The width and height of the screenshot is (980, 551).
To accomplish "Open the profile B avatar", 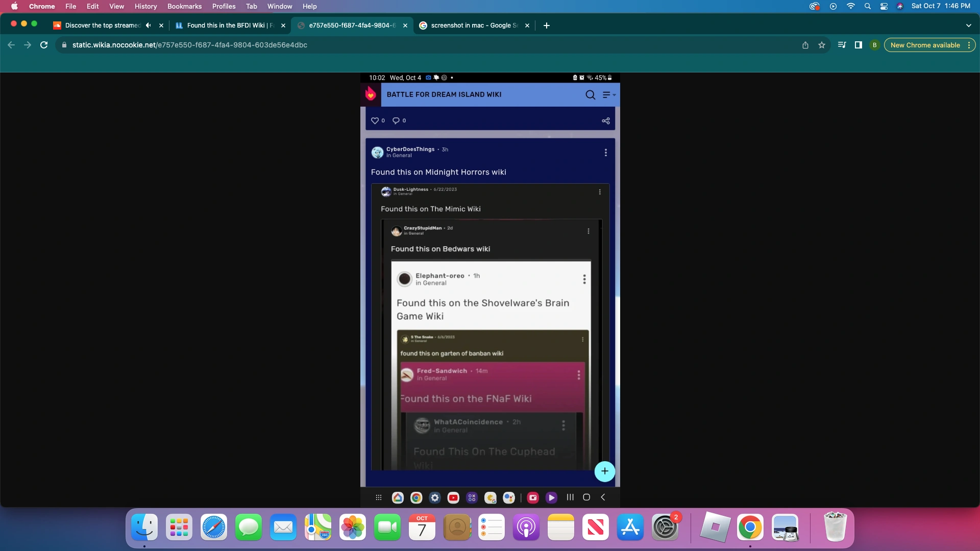I will (874, 45).
